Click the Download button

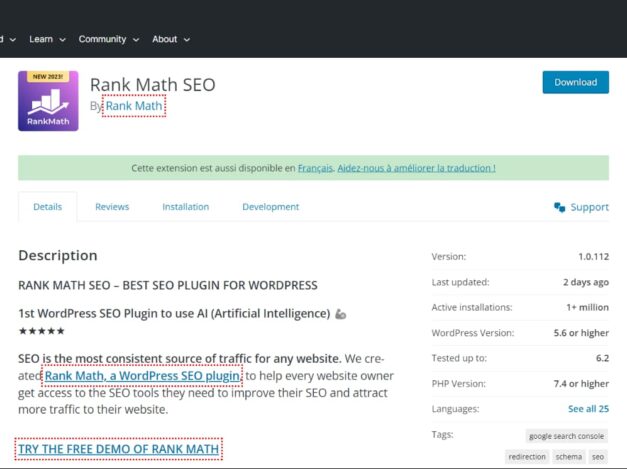575,82
